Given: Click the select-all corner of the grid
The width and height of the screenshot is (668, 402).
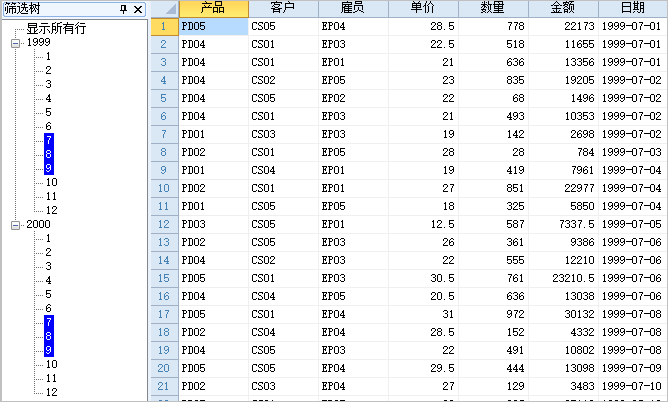Looking at the screenshot, I should (163, 8).
